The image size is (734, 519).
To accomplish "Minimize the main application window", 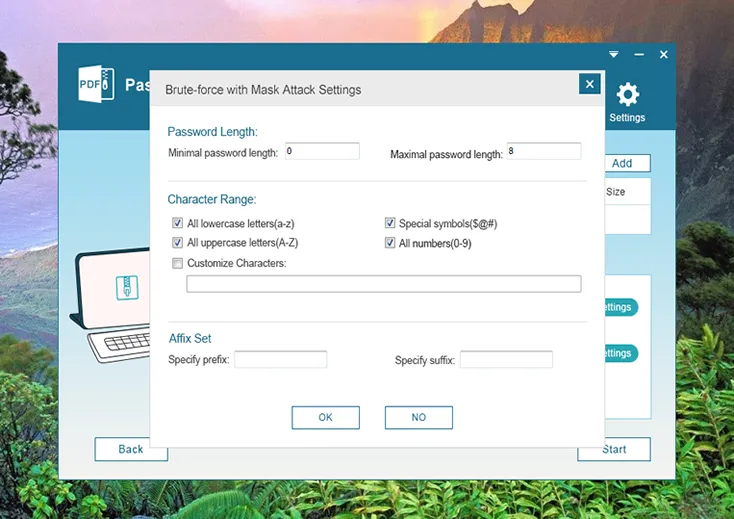I will point(639,55).
